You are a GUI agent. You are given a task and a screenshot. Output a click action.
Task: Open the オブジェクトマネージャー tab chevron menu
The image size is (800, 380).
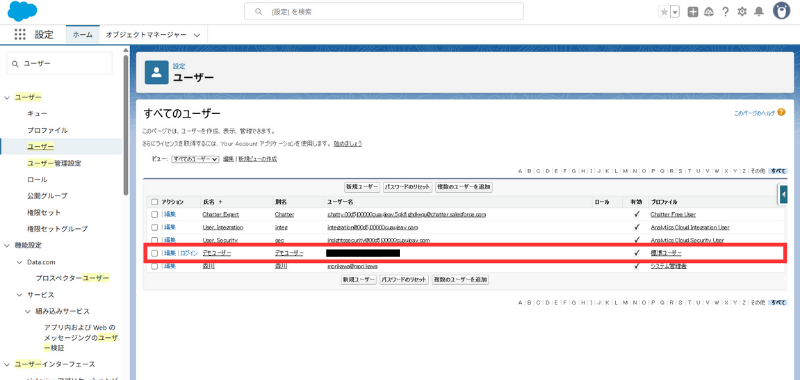[x=197, y=35]
